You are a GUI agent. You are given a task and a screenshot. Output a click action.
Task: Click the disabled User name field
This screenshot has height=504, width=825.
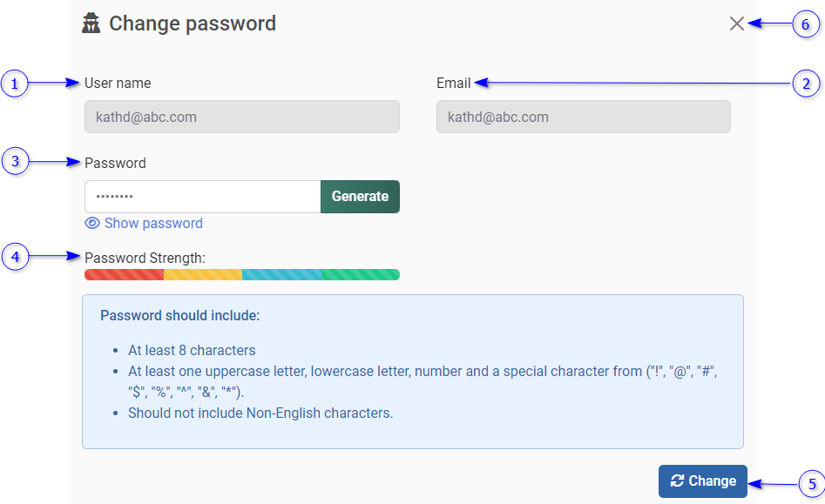(241, 117)
